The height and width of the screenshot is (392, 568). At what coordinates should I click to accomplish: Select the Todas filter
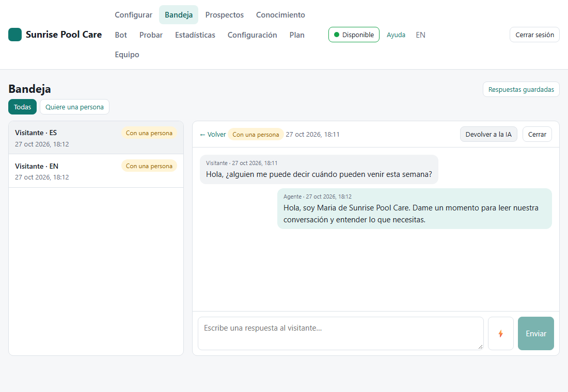click(x=22, y=107)
